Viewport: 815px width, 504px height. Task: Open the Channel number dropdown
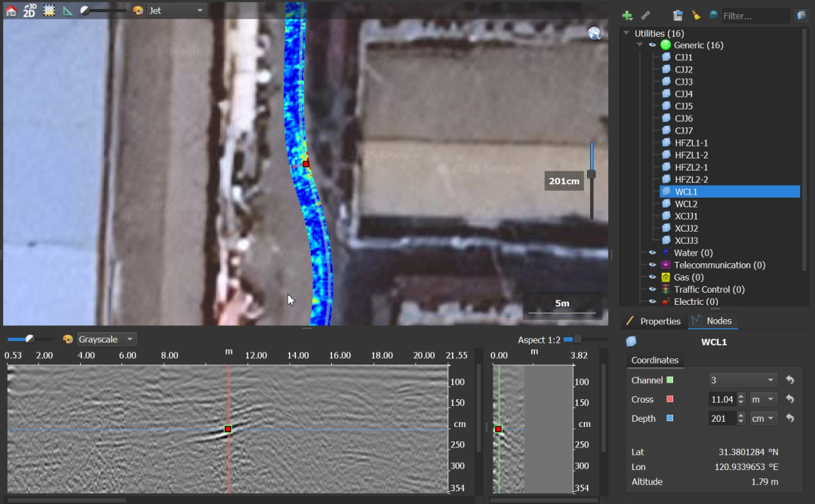[743, 380]
